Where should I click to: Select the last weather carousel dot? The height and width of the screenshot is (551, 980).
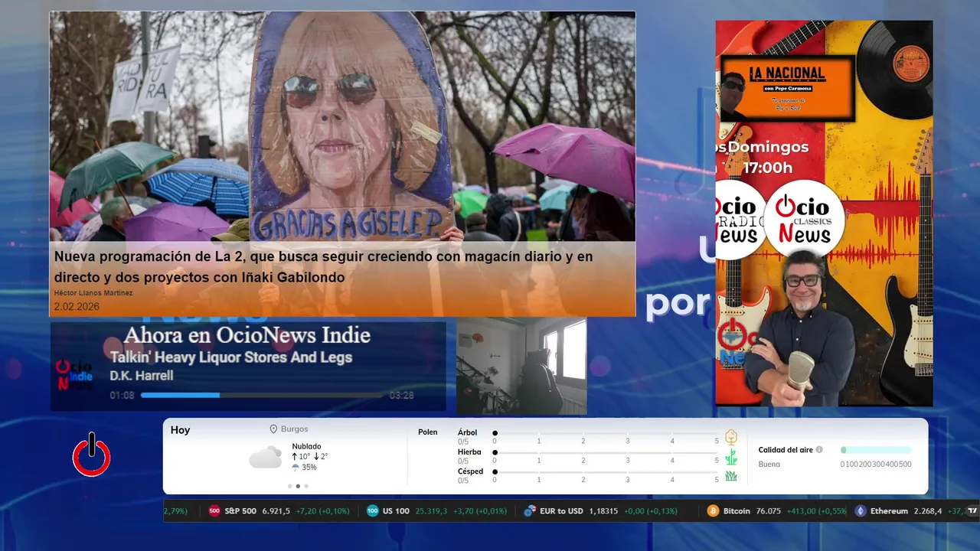[306, 486]
